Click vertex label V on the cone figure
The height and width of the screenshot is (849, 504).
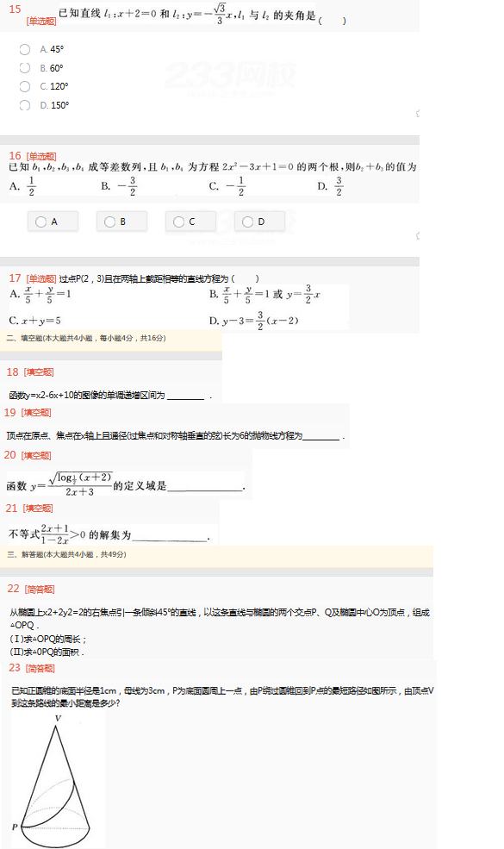(58, 719)
